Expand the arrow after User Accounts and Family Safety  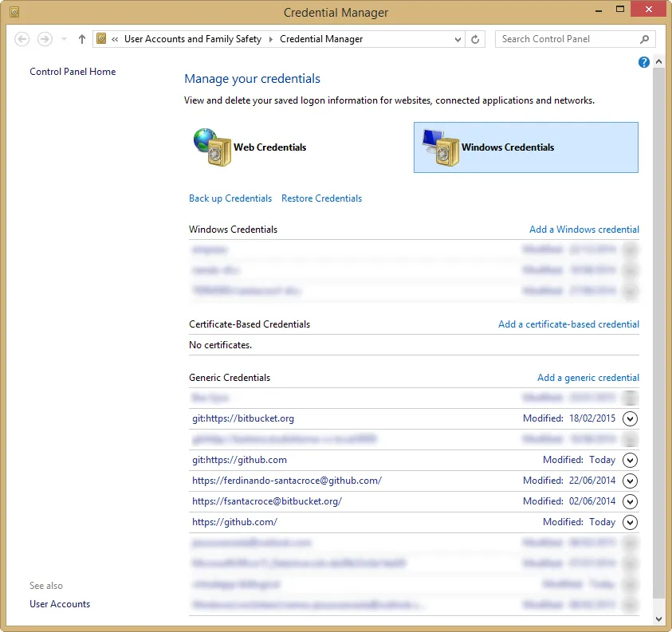point(271,39)
